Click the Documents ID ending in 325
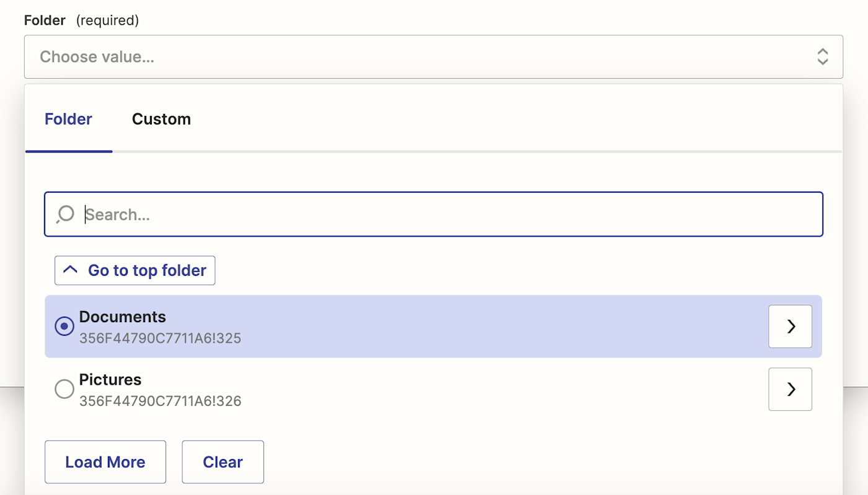The width and height of the screenshot is (868, 495). point(160,338)
